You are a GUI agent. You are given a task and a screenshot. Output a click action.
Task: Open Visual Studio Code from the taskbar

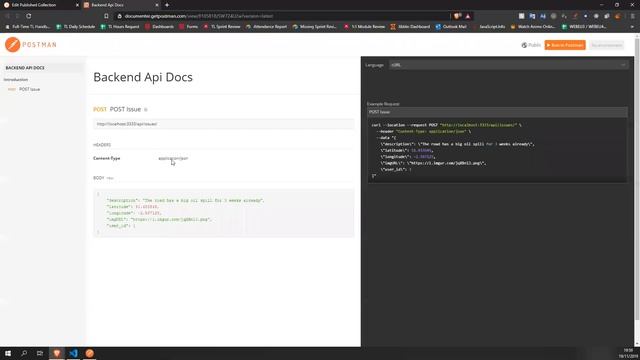click(x=73, y=353)
